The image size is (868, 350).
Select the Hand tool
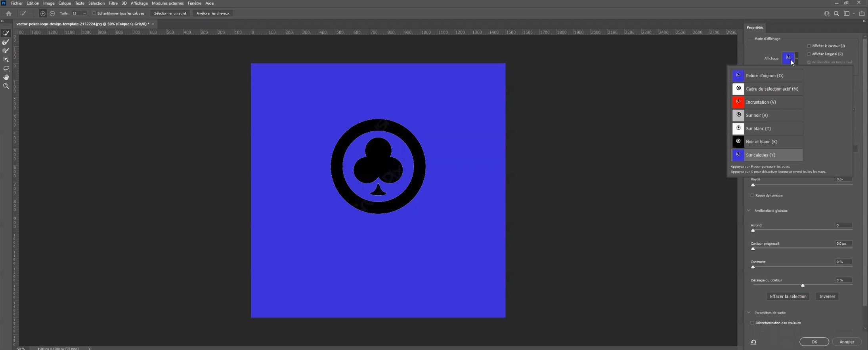coord(6,77)
